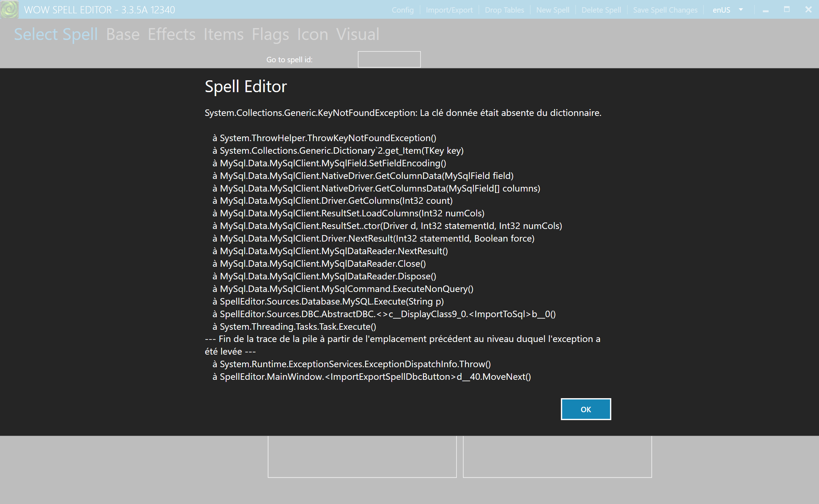The width and height of the screenshot is (819, 504).
Task: Open the Config menu
Action: [x=402, y=10]
